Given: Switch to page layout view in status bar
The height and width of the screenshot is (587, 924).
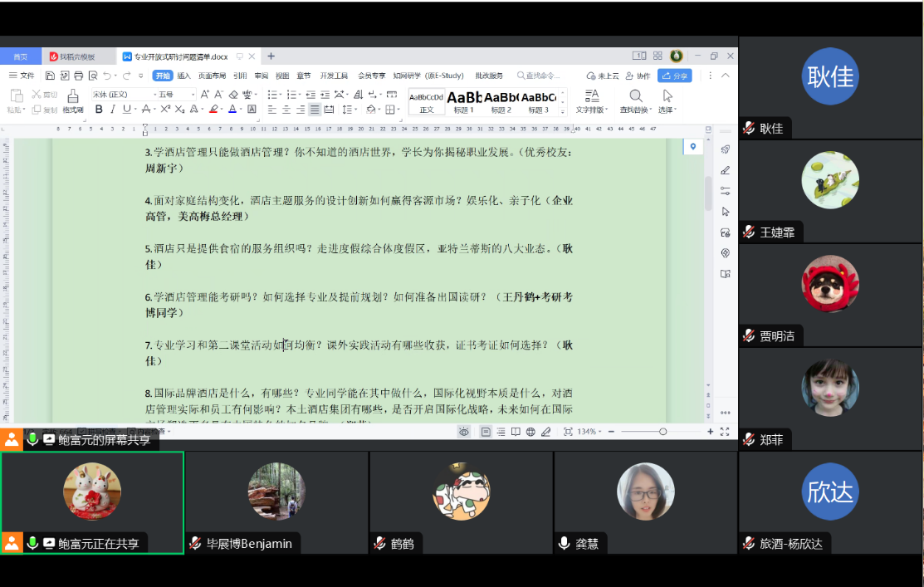Looking at the screenshot, I should pos(486,432).
